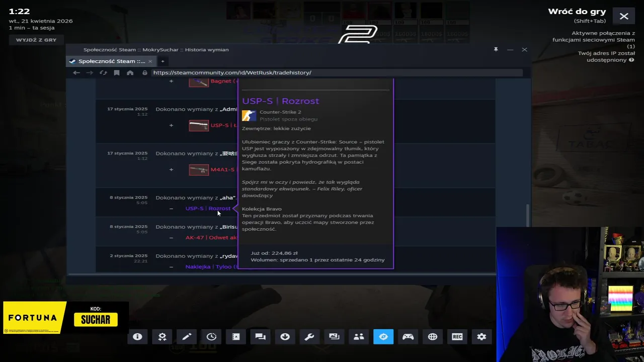The height and width of the screenshot is (362, 644).
Task: Click the Pistolet spoza obiegu label
Action: (288, 119)
